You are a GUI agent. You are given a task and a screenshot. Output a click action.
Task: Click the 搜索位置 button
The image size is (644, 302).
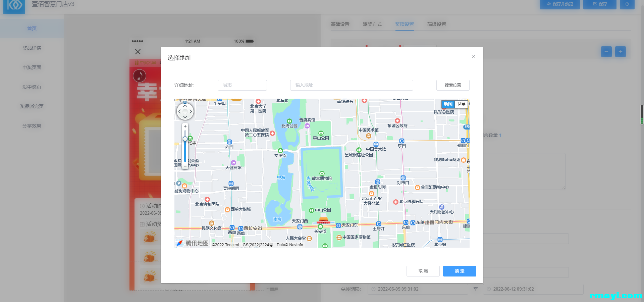tap(453, 85)
